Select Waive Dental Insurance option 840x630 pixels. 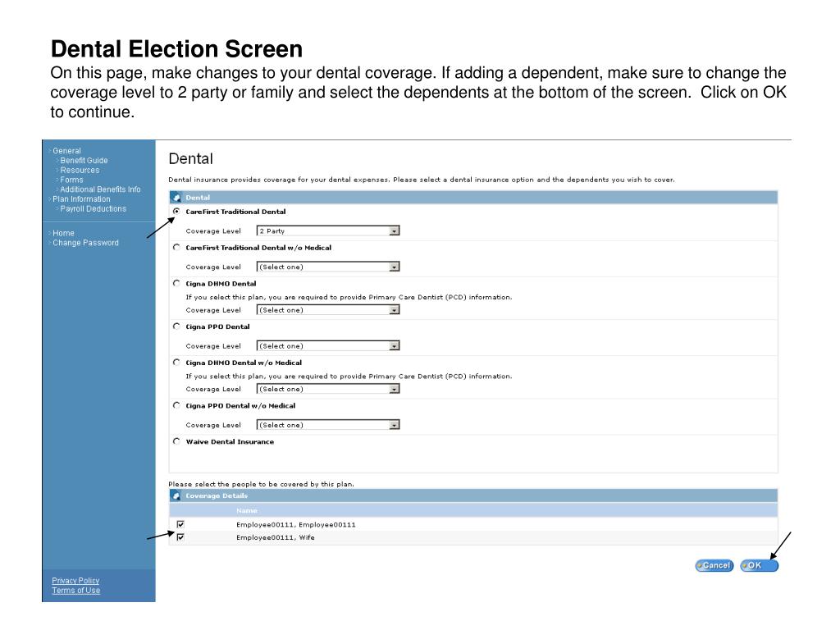(x=176, y=441)
